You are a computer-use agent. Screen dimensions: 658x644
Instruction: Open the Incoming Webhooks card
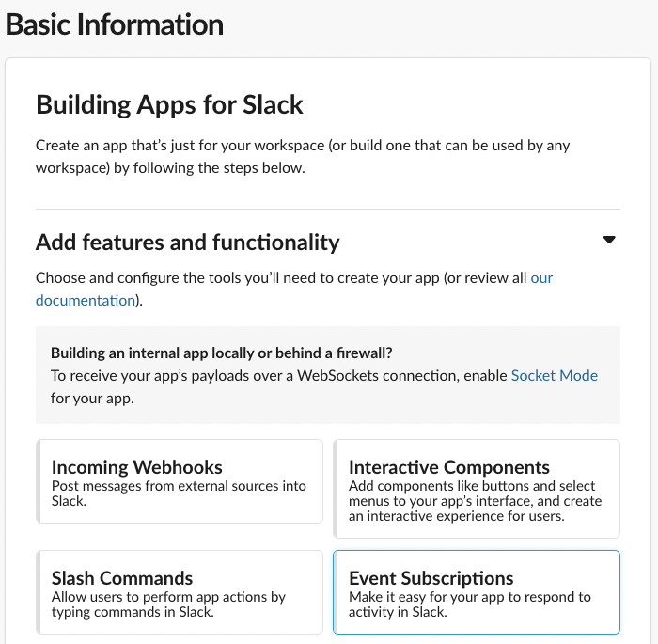180,481
